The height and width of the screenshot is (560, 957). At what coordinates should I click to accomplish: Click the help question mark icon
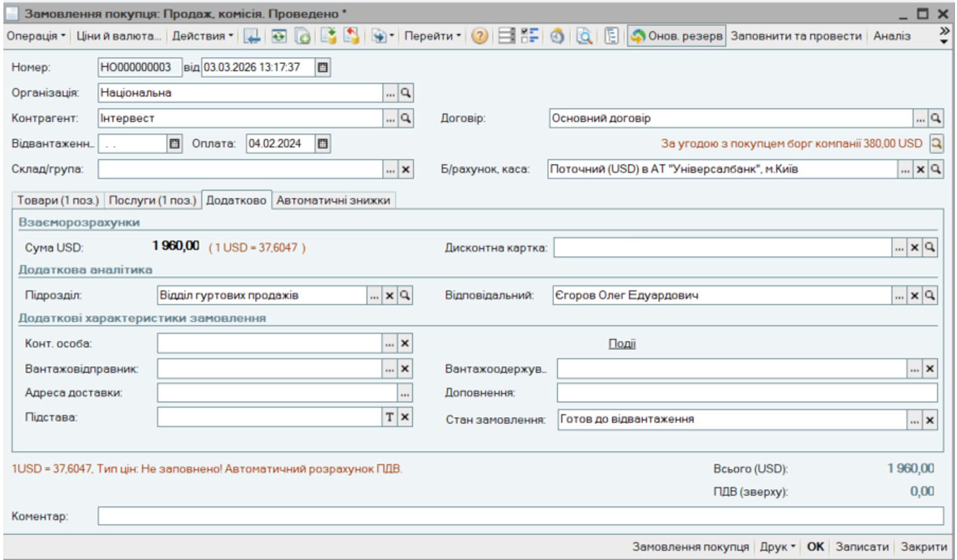(478, 36)
